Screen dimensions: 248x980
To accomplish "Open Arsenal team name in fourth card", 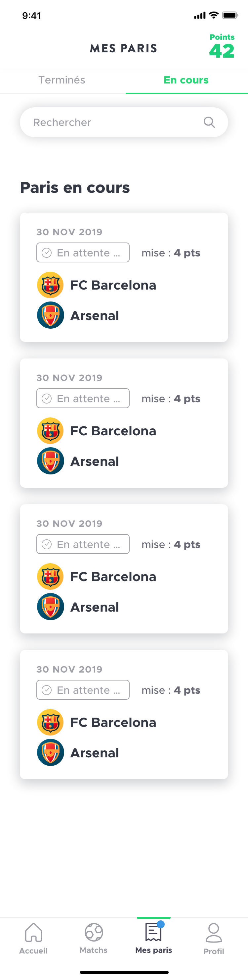I will click(95, 753).
